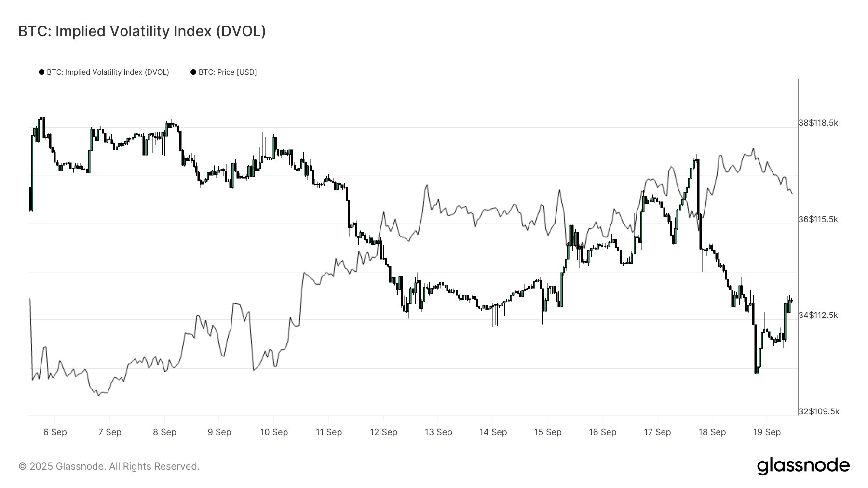Select the 8 Sep date label

coord(164,432)
